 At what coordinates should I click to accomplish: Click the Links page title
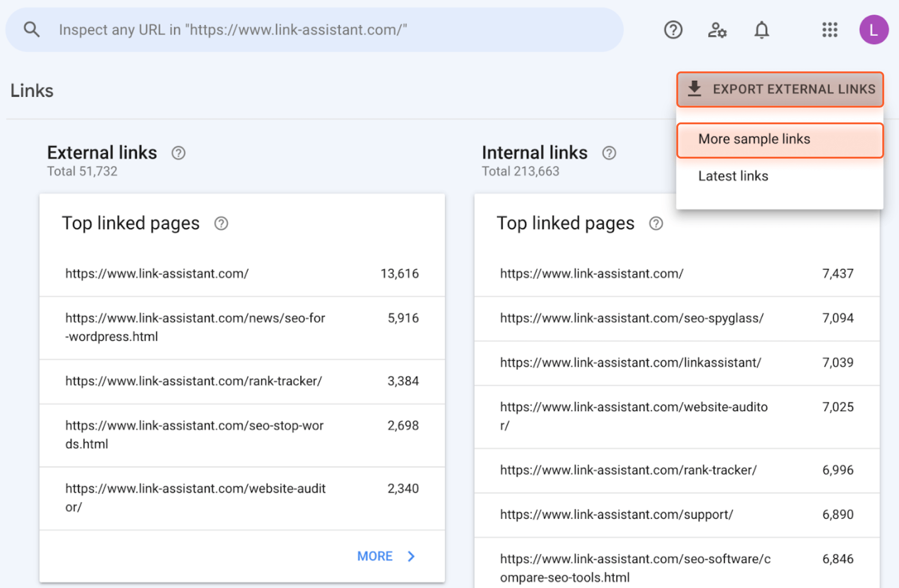[x=32, y=90]
